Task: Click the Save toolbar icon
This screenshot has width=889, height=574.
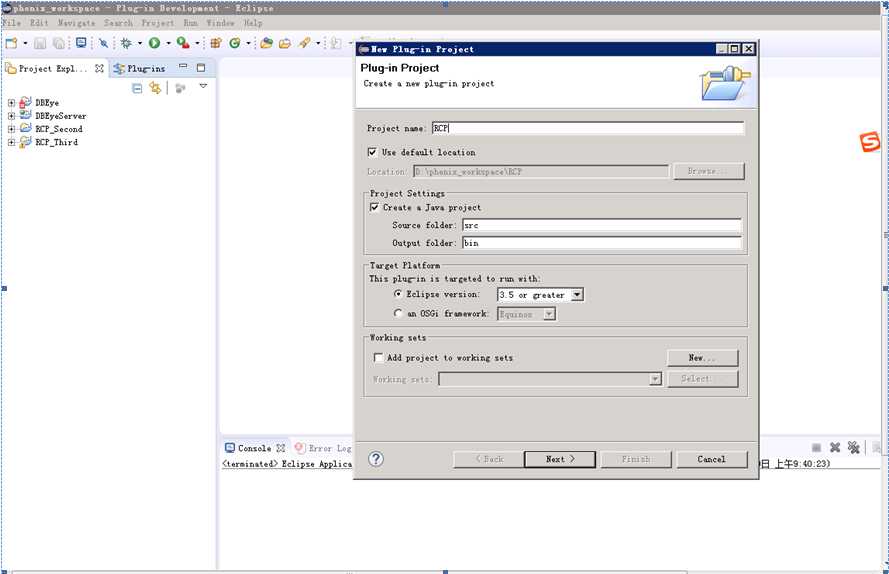Action: pyautogui.click(x=40, y=43)
